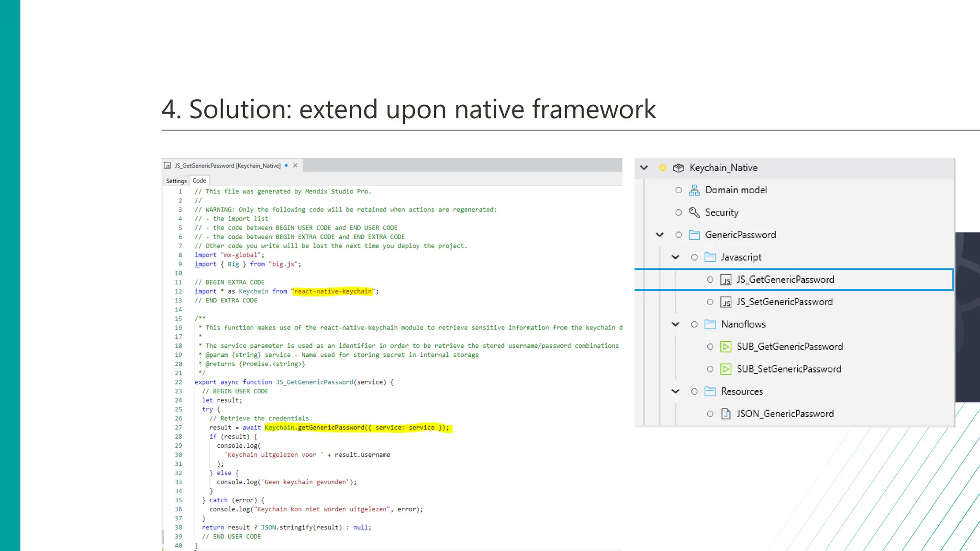
Task: Click the "let result;" line
Action: 222,400
